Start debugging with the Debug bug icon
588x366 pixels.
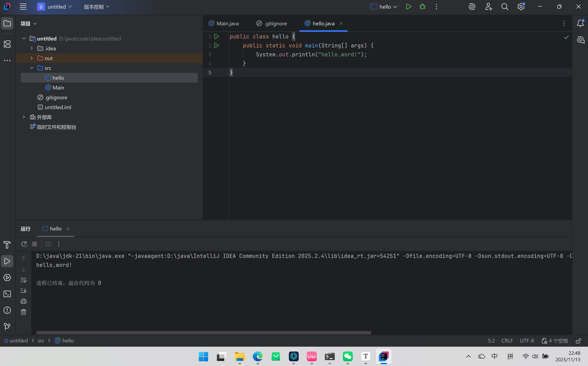tap(422, 7)
